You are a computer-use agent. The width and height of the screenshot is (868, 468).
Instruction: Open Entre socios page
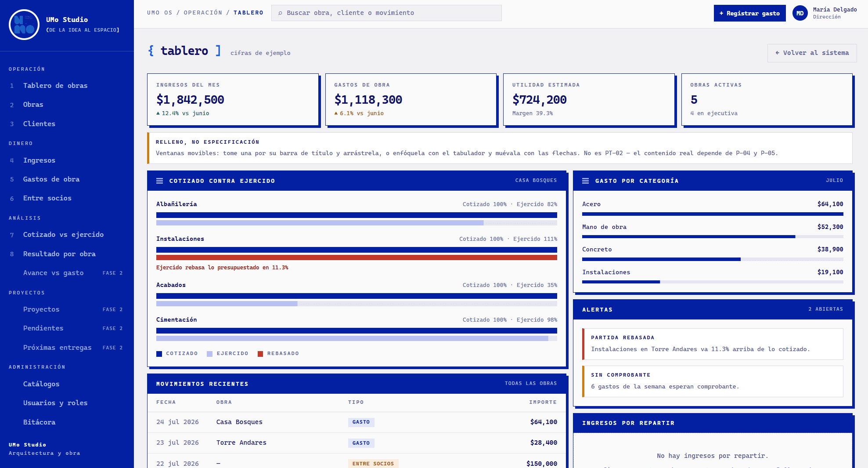tap(67, 198)
